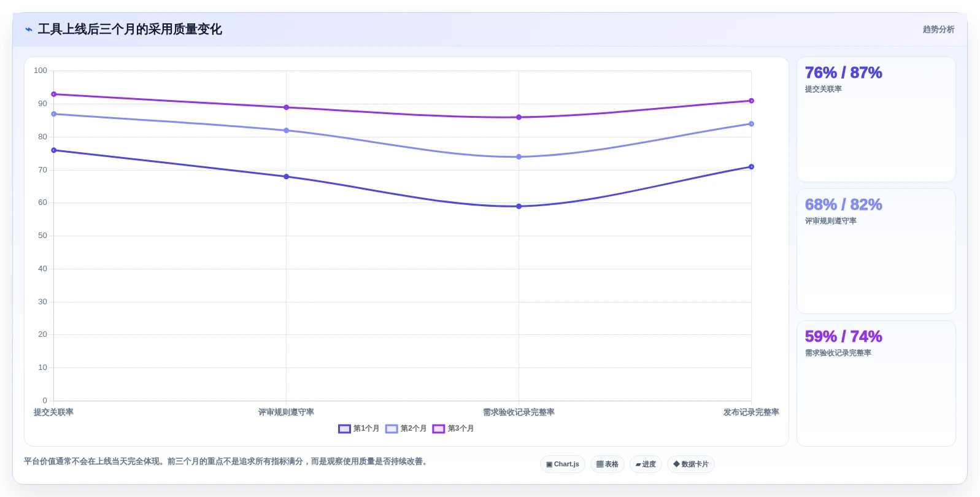Click month 1 data point at 发布记录完整率 (71)
Viewport: 980px width, 497px height.
pos(751,167)
